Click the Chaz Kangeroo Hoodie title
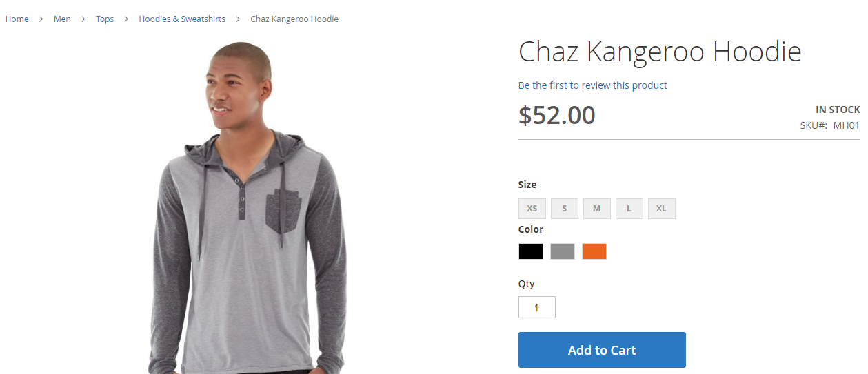This screenshot has height=374, width=868. [x=660, y=52]
